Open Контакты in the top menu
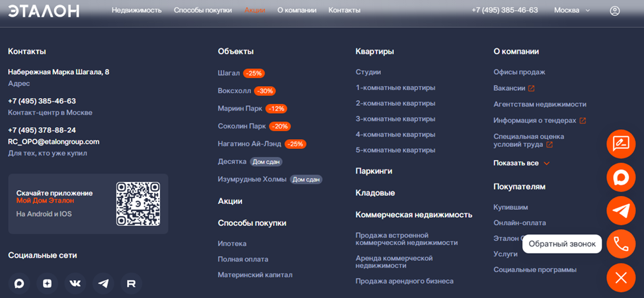 [344, 11]
